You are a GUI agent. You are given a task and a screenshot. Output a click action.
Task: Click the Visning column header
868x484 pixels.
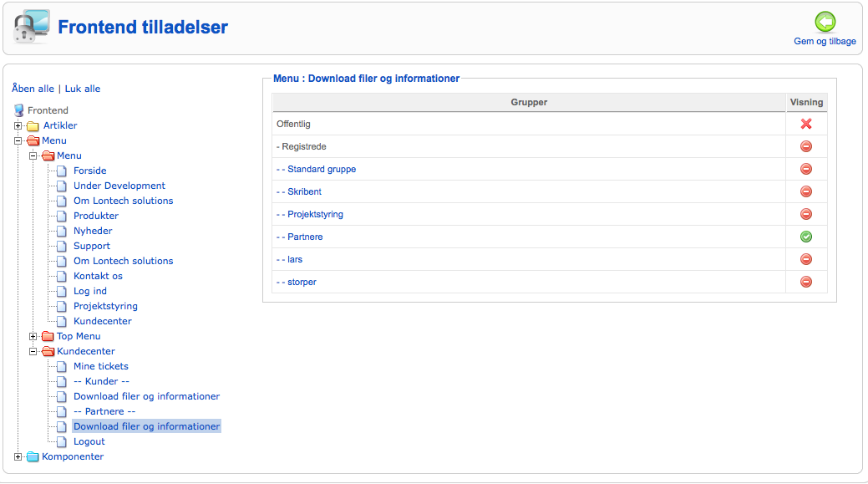click(x=806, y=102)
